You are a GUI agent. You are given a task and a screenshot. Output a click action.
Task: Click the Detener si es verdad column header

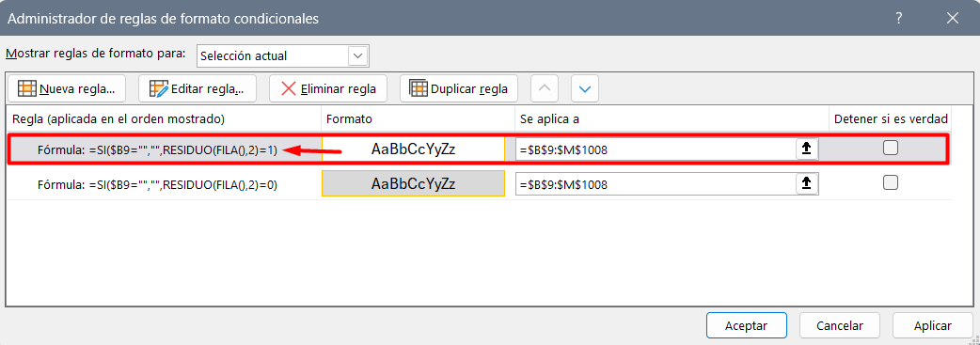[x=892, y=118]
